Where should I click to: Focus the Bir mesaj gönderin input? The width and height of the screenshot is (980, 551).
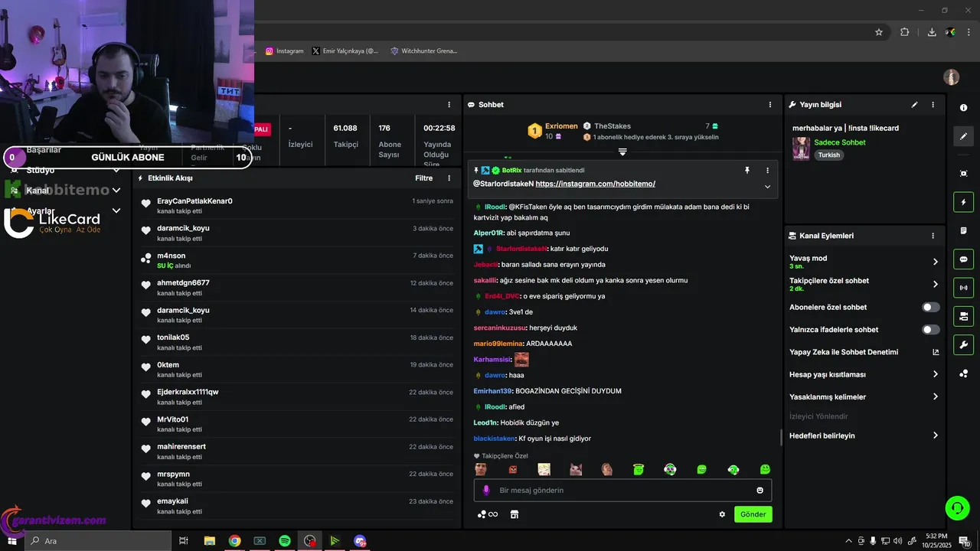622,490
